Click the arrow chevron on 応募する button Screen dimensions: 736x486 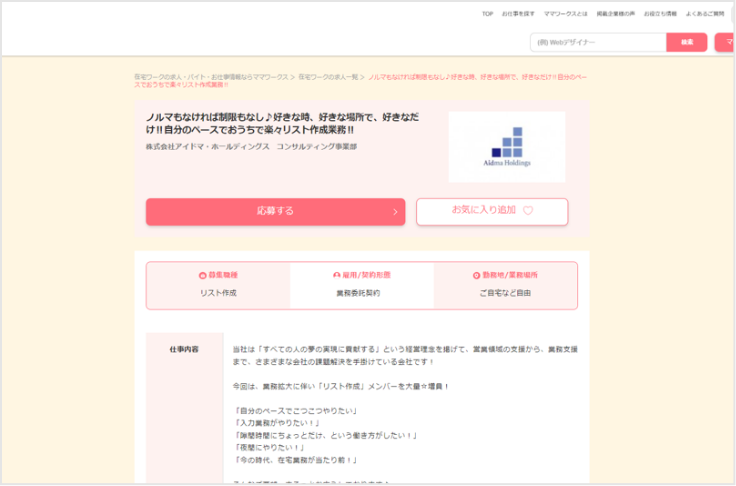[395, 212]
